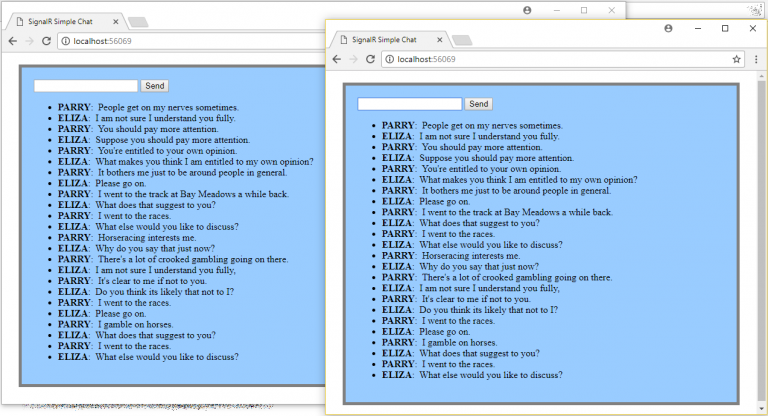Screen dimensions: 768x416
Task: Click the front window address bar showing localhost:56069
Action: tap(550, 60)
